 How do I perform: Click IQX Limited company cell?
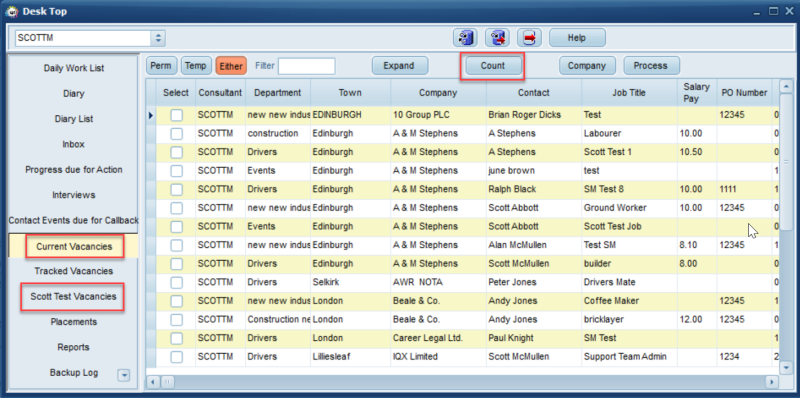point(438,357)
